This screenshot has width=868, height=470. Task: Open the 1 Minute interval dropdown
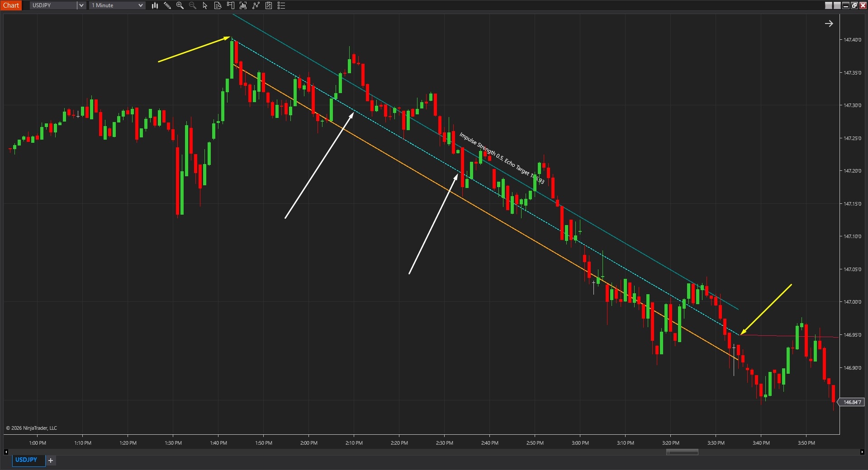(x=117, y=5)
